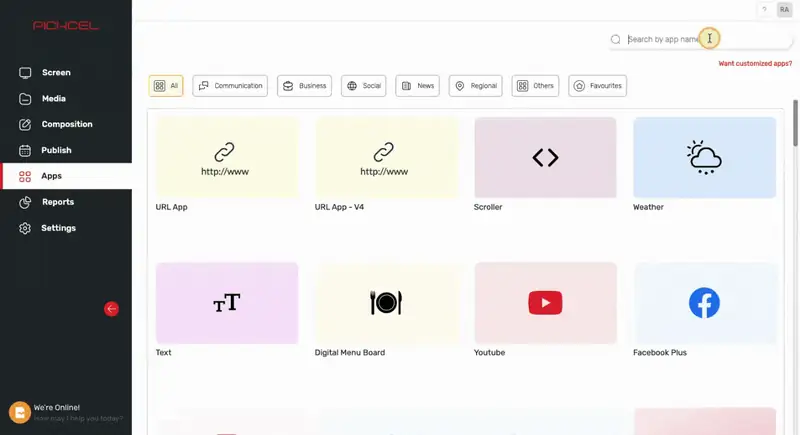Open the Screen section icon
The height and width of the screenshot is (435, 800).
25,73
